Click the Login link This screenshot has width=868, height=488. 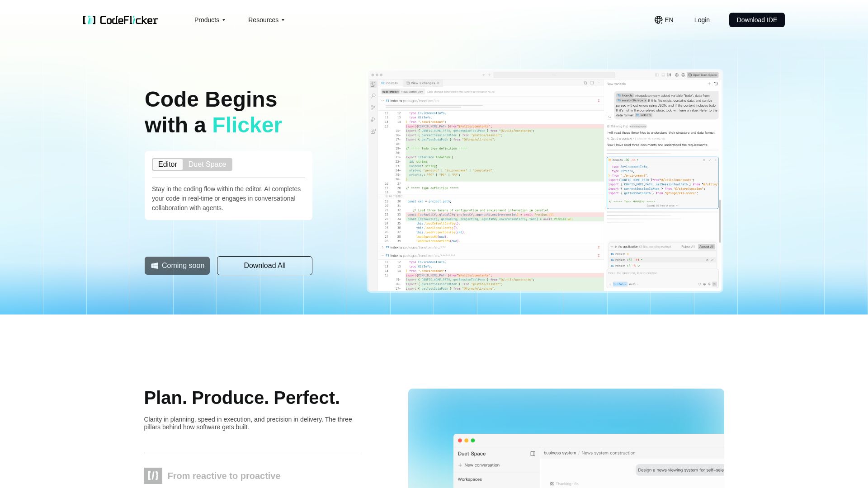coord(702,20)
